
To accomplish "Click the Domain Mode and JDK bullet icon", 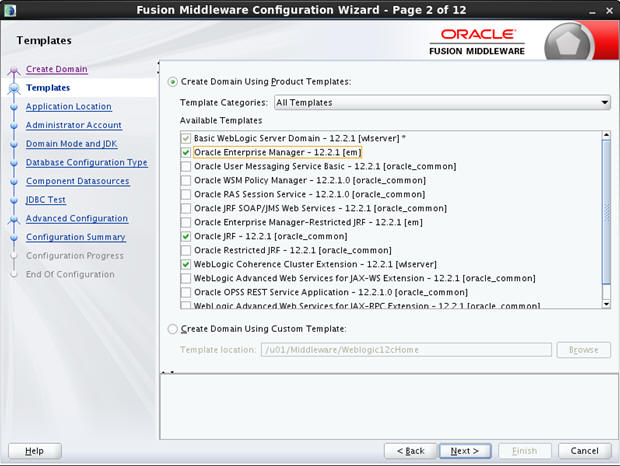I will tap(14, 144).
